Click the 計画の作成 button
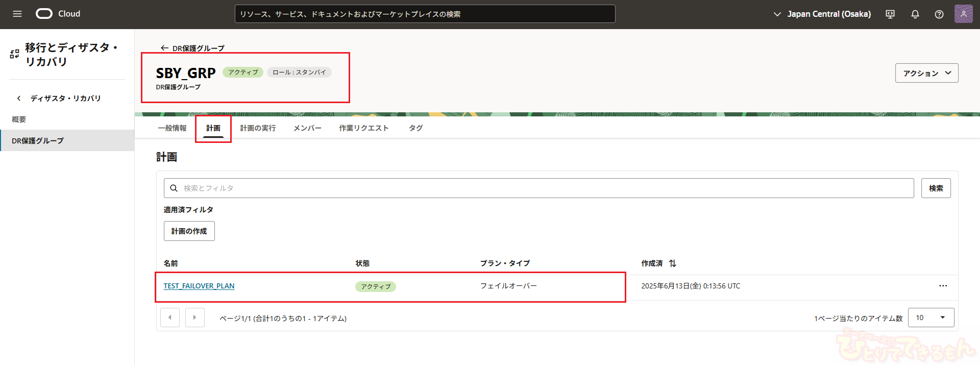The width and height of the screenshot is (980, 365). point(189,231)
